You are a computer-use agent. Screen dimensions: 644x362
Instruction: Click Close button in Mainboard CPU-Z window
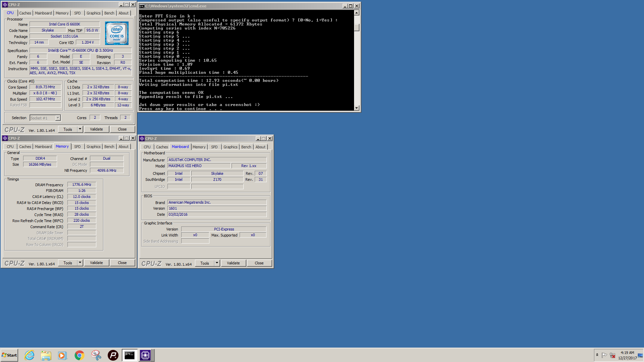click(x=259, y=263)
